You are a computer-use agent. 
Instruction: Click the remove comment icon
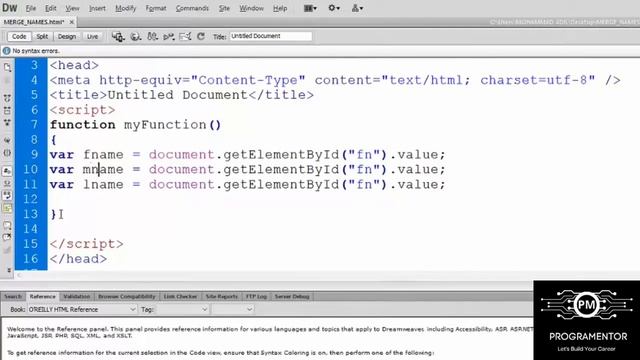pyautogui.click(x=7, y=238)
